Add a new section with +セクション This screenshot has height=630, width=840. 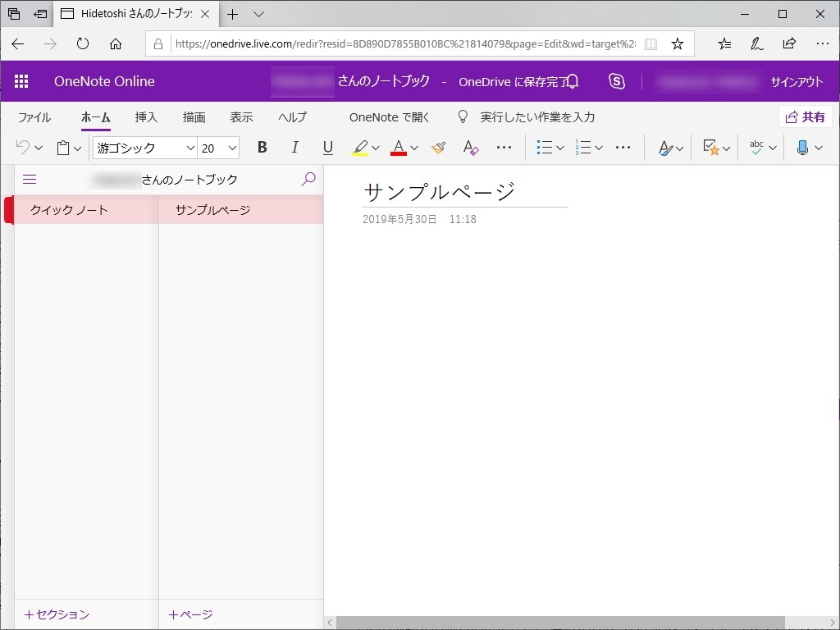pos(56,614)
